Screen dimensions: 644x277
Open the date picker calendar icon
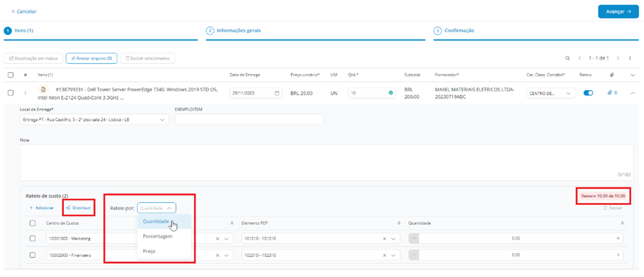pyautogui.click(x=277, y=93)
